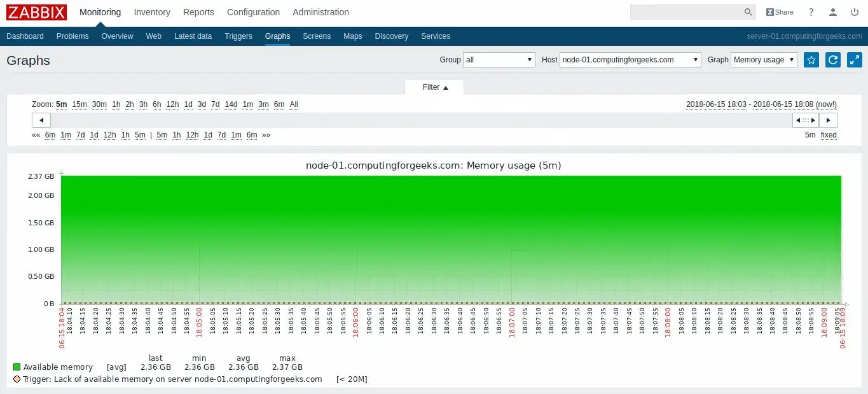868x394 pixels.
Task: Go to the Problems tab
Action: (x=72, y=36)
